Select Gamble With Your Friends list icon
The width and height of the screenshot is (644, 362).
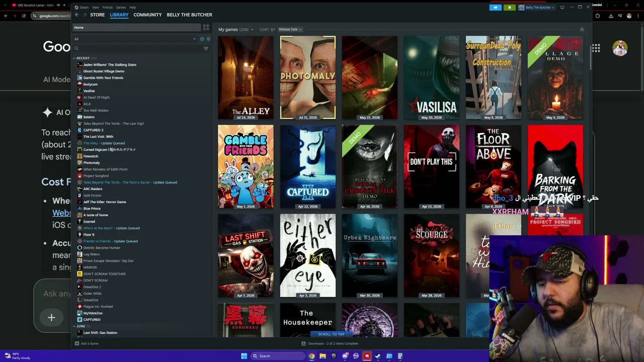[79, 78]
